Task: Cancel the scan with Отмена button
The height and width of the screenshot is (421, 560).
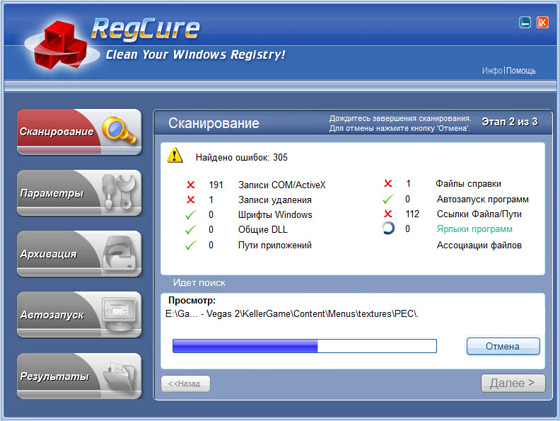Action: click(503, 346)
